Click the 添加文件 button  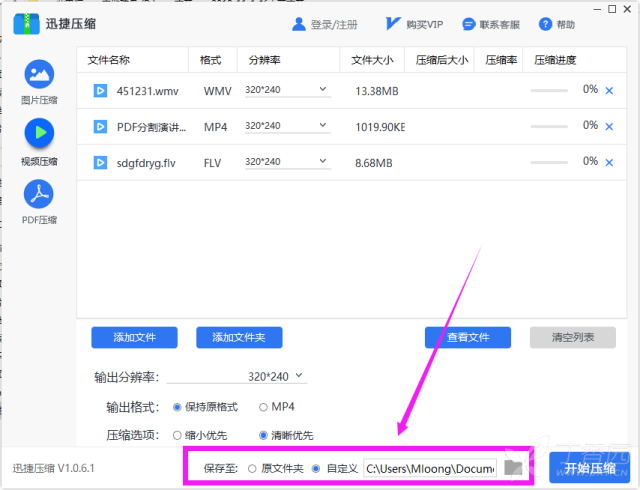click(134, 337)
